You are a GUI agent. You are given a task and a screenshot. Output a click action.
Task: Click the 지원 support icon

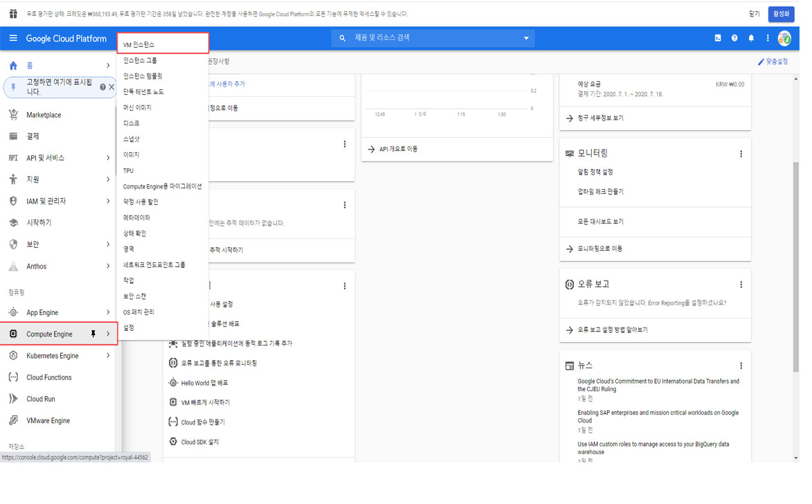13,179
